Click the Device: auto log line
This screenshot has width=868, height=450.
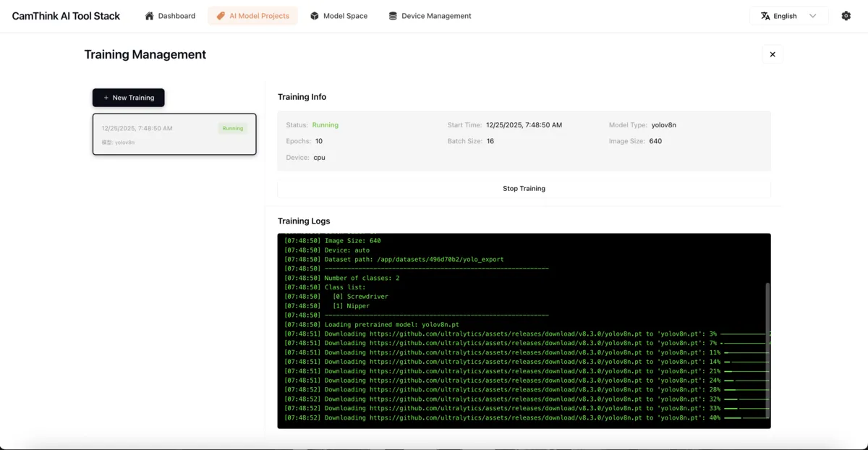coord(327,250)
